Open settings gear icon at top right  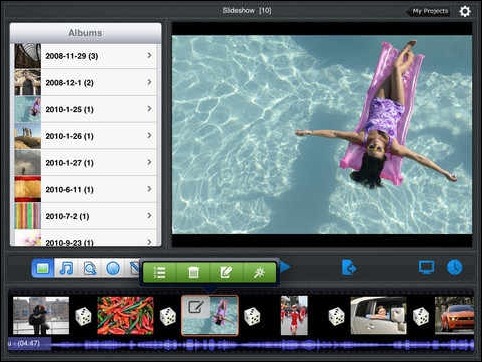(x=465, y=11)
